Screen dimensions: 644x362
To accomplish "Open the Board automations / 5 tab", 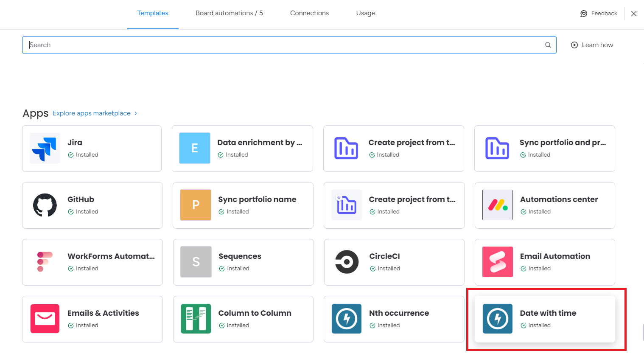I will 229,13.
